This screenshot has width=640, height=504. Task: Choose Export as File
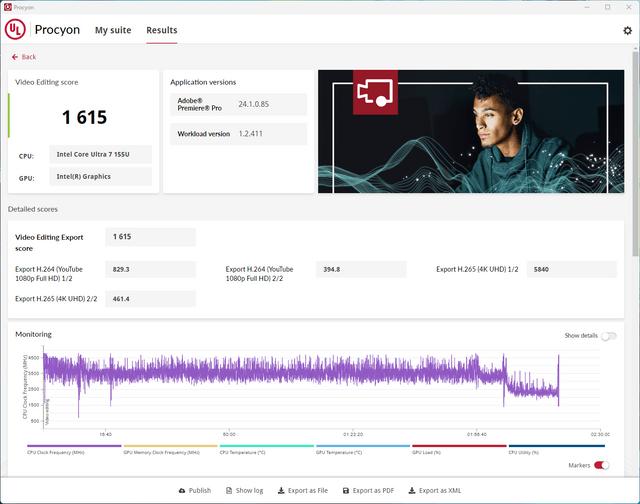click(x=303, y=491)
